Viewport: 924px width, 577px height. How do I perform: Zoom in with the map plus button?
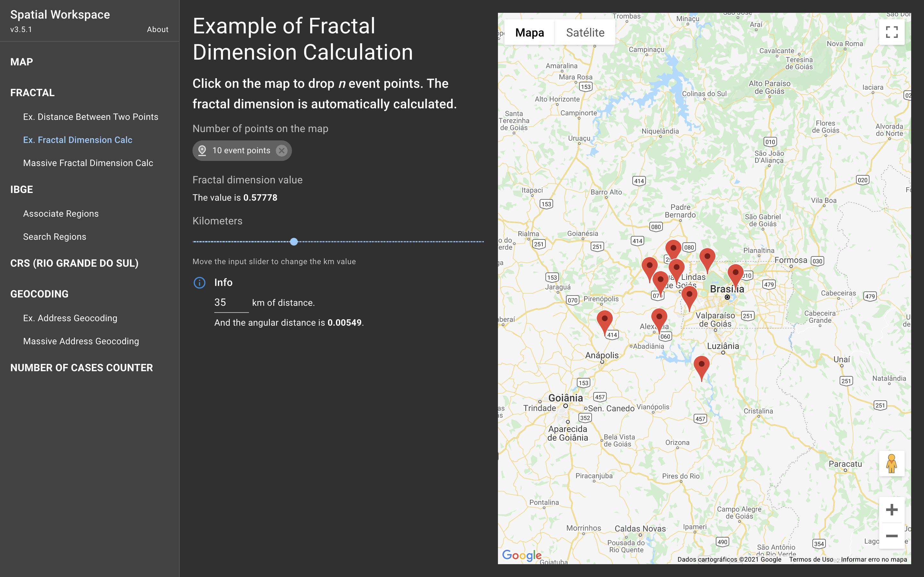click(x=891, y=509)
